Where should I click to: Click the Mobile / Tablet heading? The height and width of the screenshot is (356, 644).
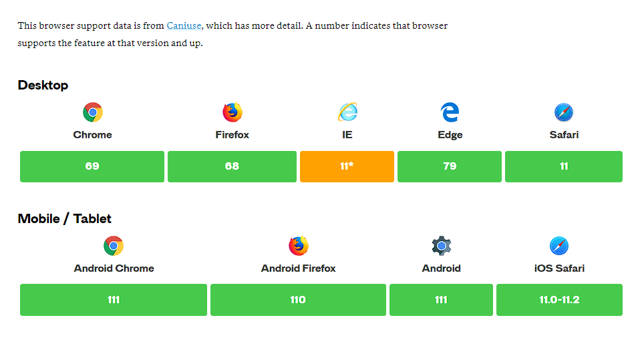coord(65,218)
